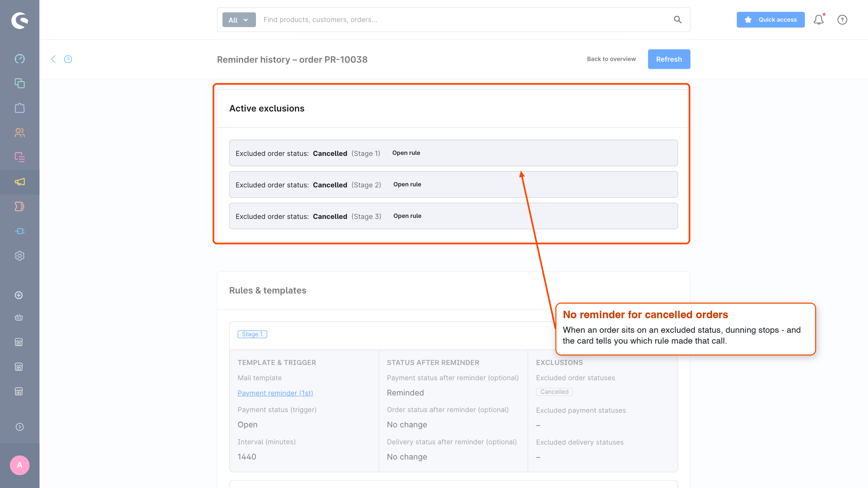Click the Refresh button
This screenshot has width=868, height=488.
[669, 59]
